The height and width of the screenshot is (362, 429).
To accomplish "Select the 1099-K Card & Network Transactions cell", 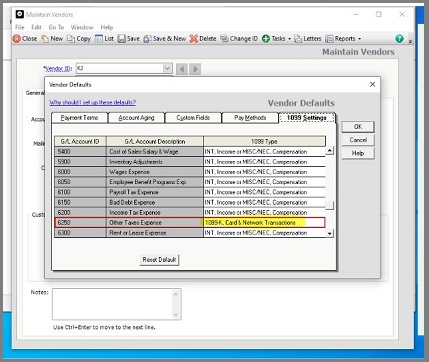I will click(264, 223).
